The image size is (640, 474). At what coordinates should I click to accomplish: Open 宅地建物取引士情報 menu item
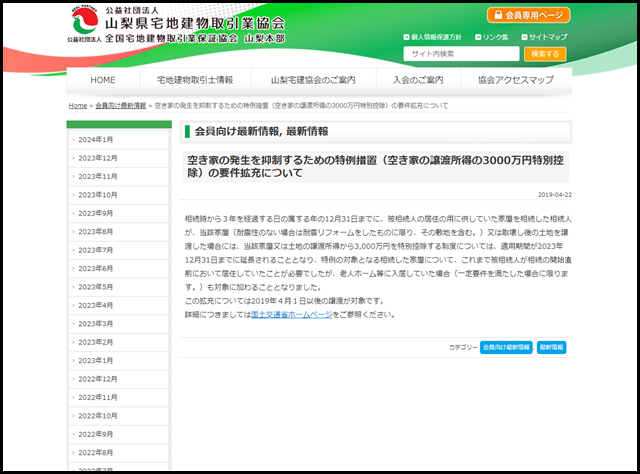point(195,80)
